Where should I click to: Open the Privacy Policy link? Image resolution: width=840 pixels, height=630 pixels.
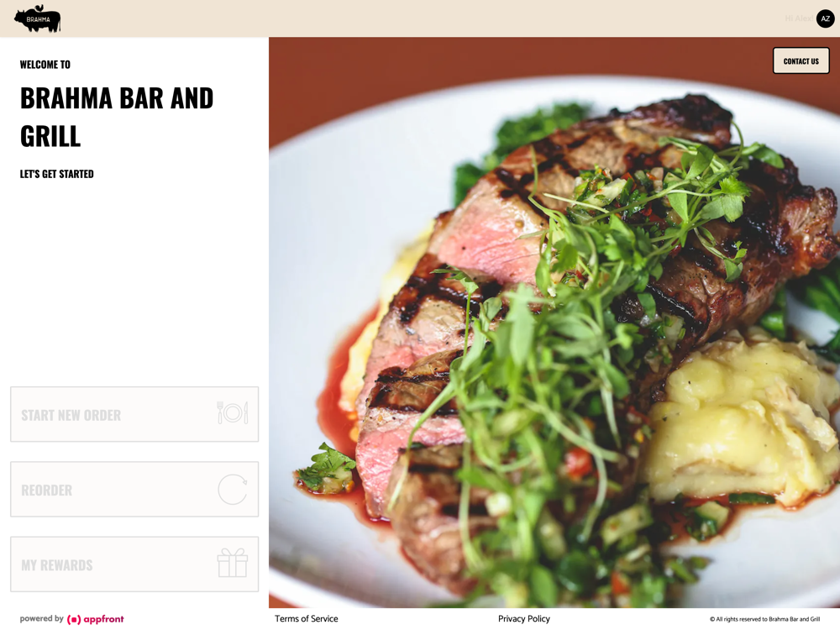(x=524, y=619)
